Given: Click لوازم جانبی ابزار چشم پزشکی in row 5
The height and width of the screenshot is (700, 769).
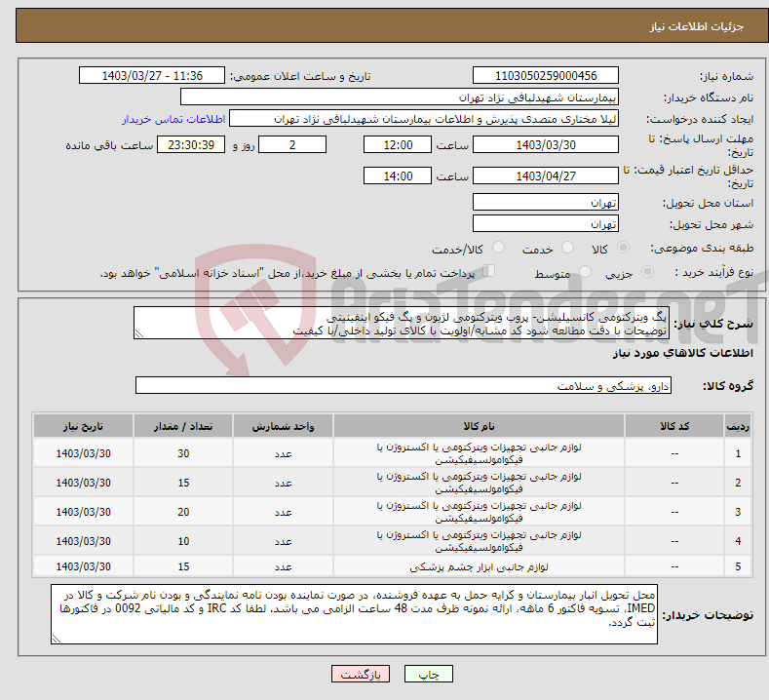Looking at the screenshot, I should [x=479, y=567].
